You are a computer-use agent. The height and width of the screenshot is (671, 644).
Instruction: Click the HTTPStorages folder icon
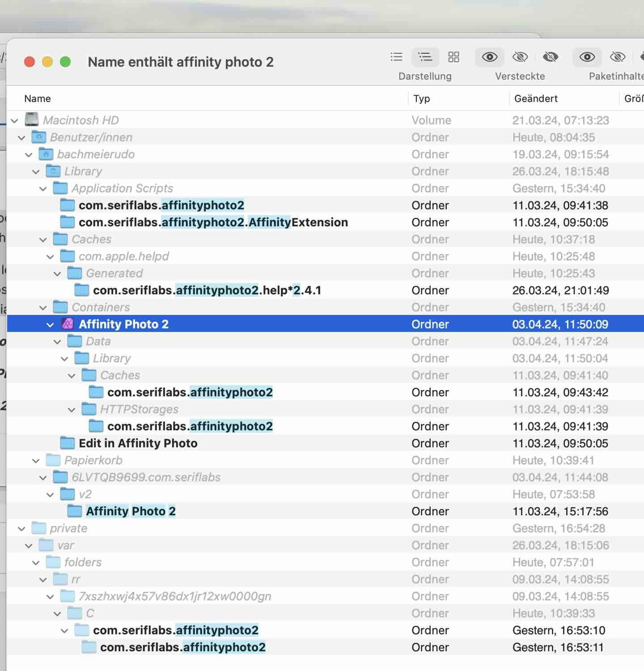(89, 409)
